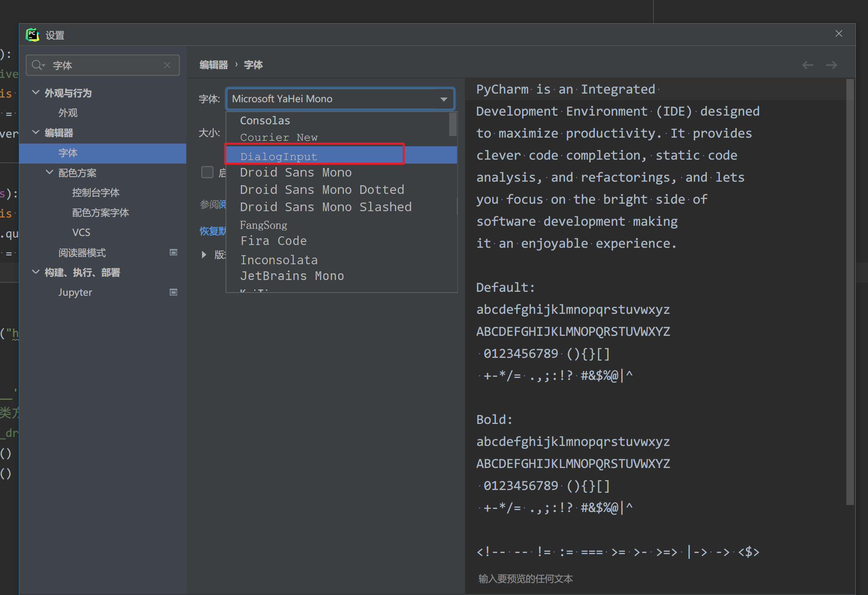
Task: Click the search magnifier icon
Action: point(37,65)
